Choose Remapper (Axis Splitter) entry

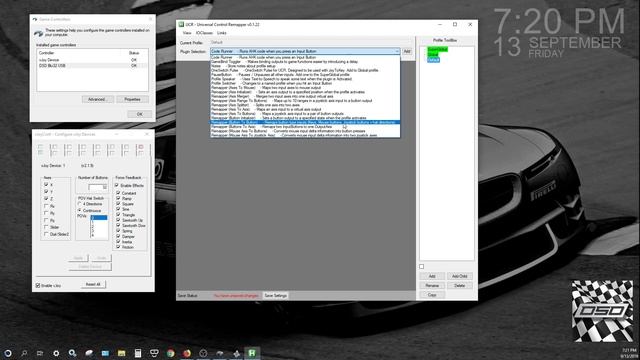[305, 105]
